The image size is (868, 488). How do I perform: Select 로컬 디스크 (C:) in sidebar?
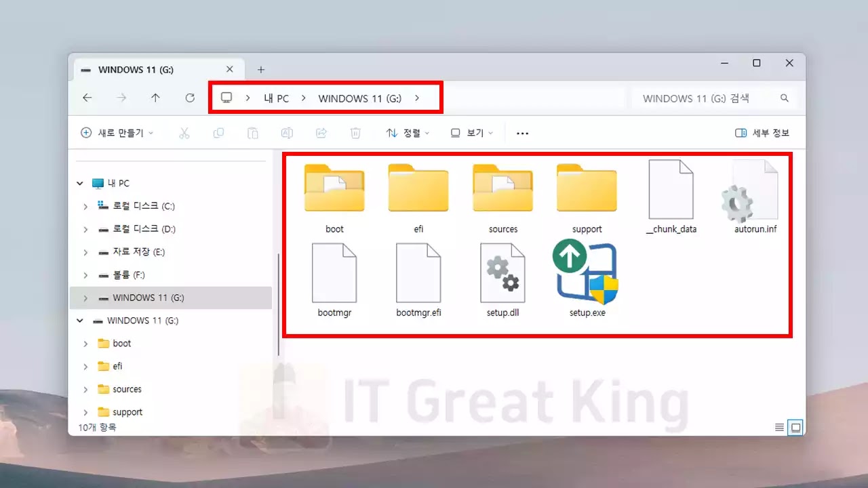(x=144, y=206)
